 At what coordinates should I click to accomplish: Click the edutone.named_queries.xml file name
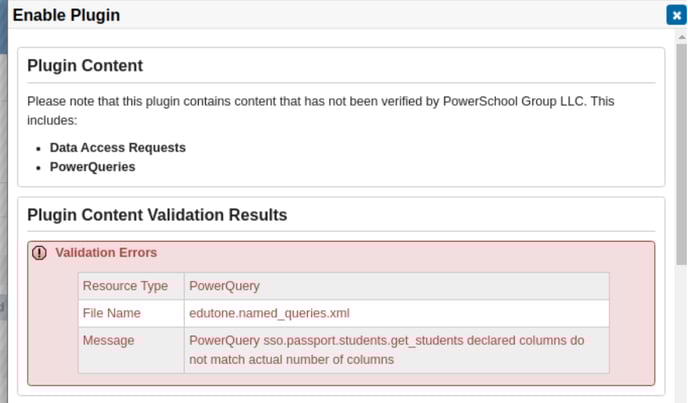coord(269,313)
